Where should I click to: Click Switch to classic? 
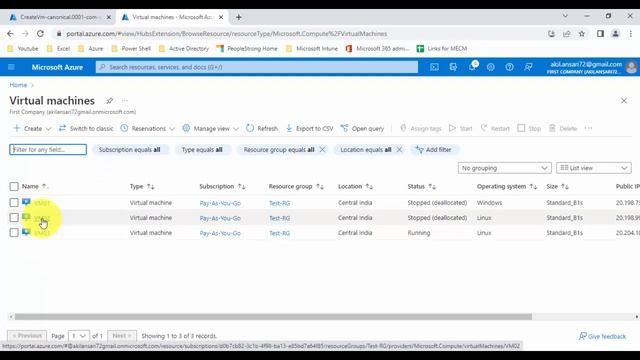coord(86,128)
